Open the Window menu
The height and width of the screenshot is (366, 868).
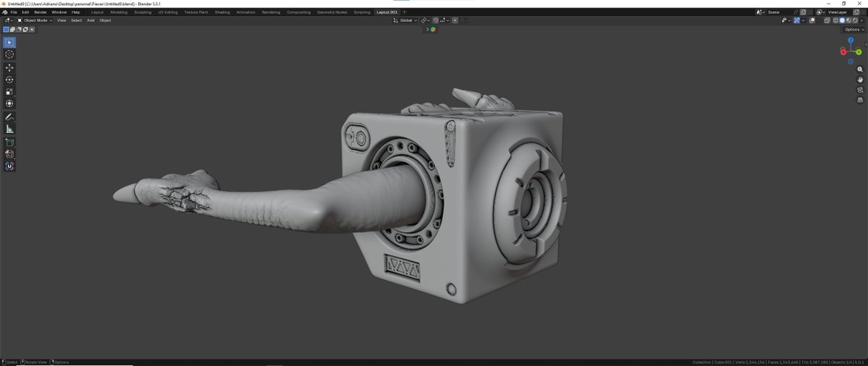59,12
